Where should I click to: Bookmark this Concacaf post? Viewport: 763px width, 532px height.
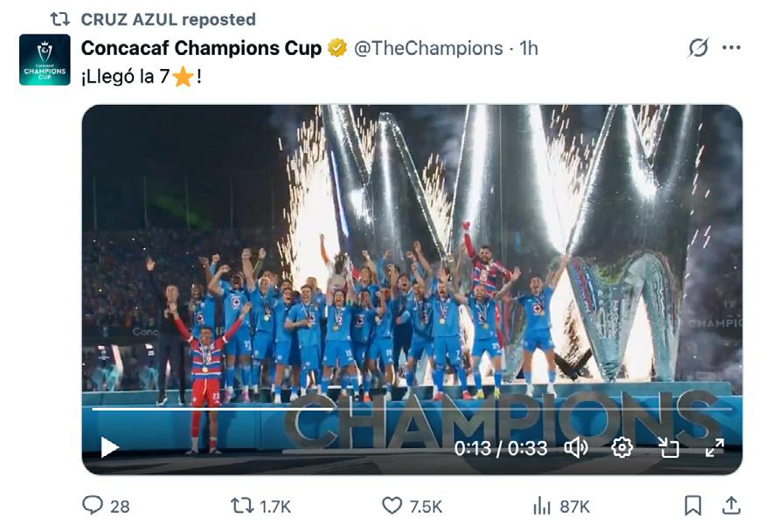pos(692,505)
